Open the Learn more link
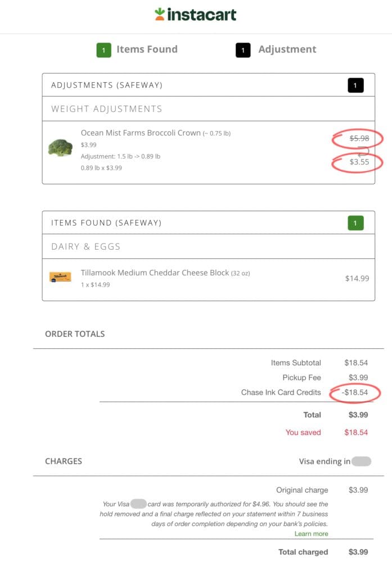This screenshot has height=576, width=392. (x=311, y=533)
